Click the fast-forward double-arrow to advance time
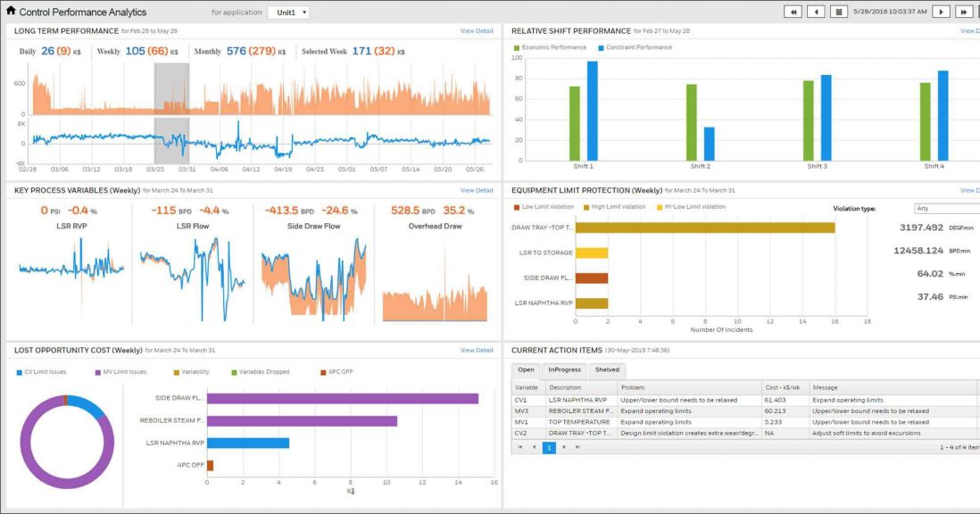The height and width of the screenshot is (514, 980). click(963, 11)
